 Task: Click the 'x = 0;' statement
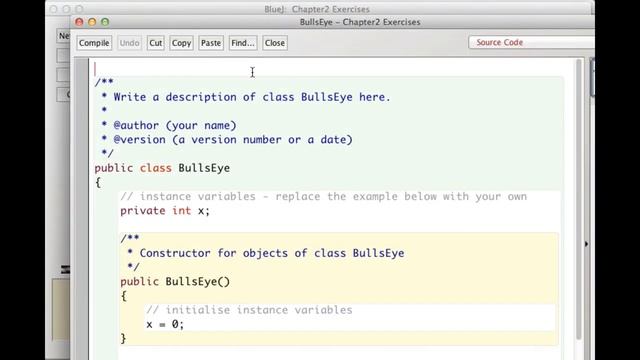165,324
